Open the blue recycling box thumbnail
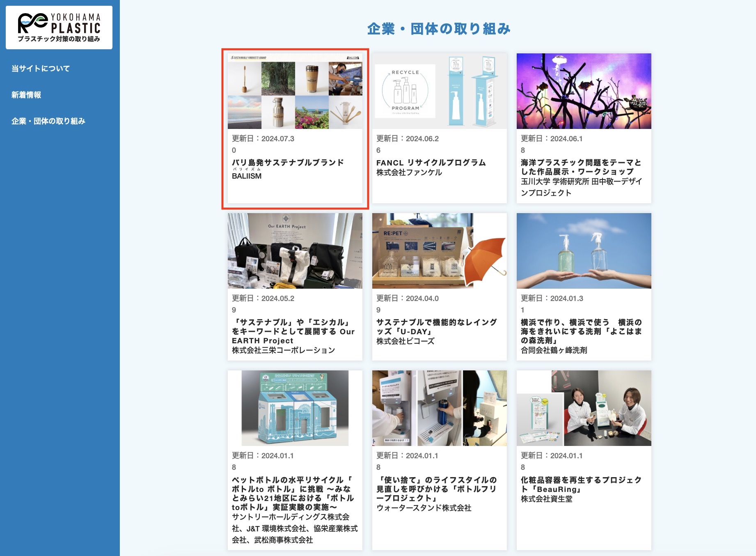Screen dimensions: 756x556 [x=295, y=408]
